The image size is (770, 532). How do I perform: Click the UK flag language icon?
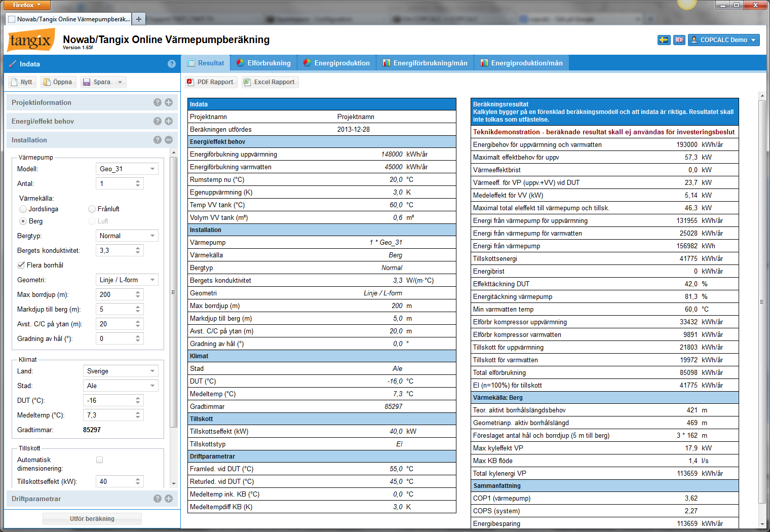point(679,40)
